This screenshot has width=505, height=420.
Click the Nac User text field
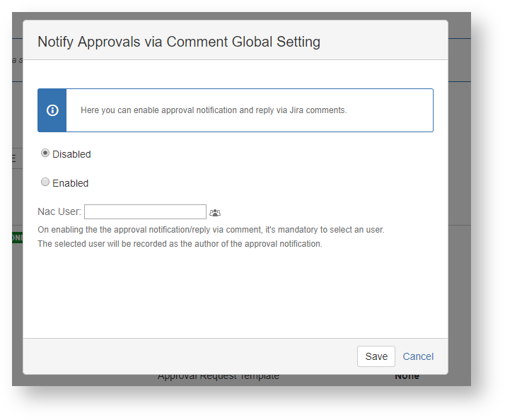point(145,212)
